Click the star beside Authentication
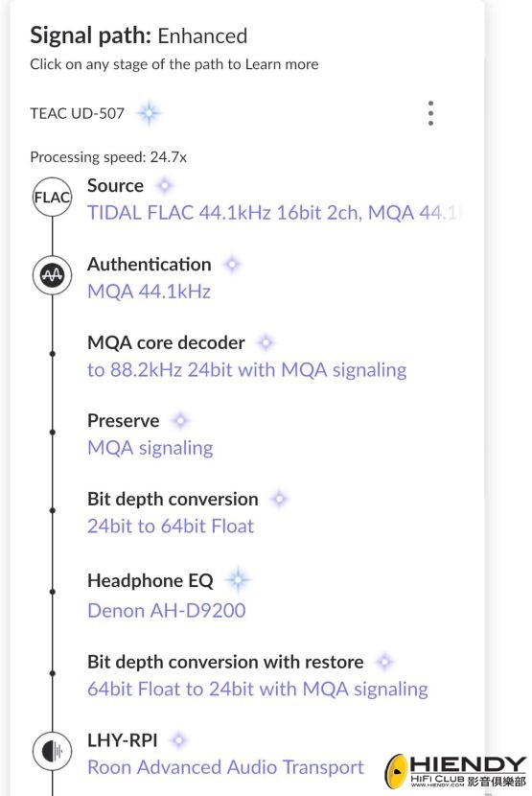Viewport: 532px width, 796px height. pyautogui.click(x=232, y=265)
